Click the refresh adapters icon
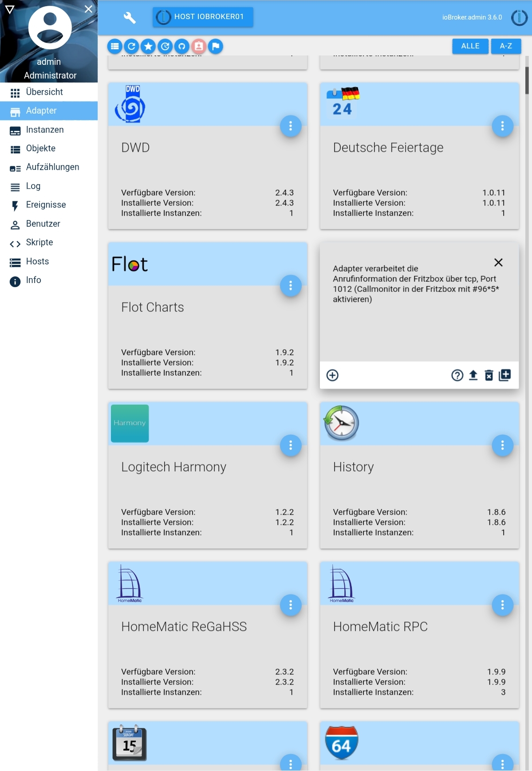532x771 pixels. pyautogui.click(x=132, y=46)
